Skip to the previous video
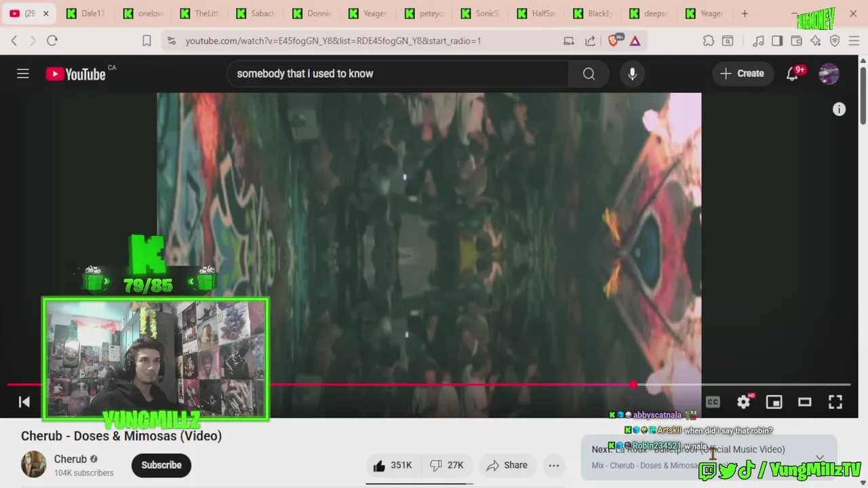The height and width of the screenshot is (488, 868). (x=24, y=402)
